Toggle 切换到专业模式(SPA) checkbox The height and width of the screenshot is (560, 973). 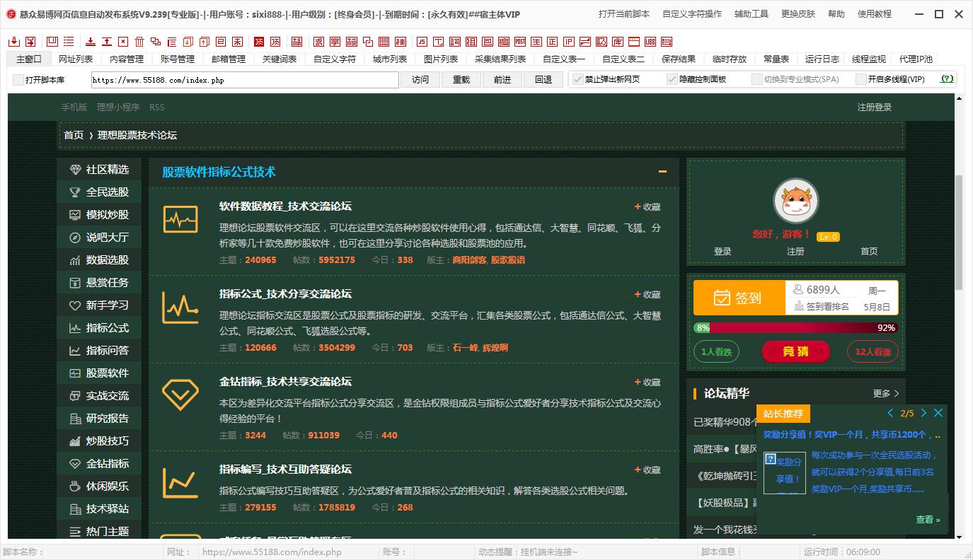click(757, 79)
